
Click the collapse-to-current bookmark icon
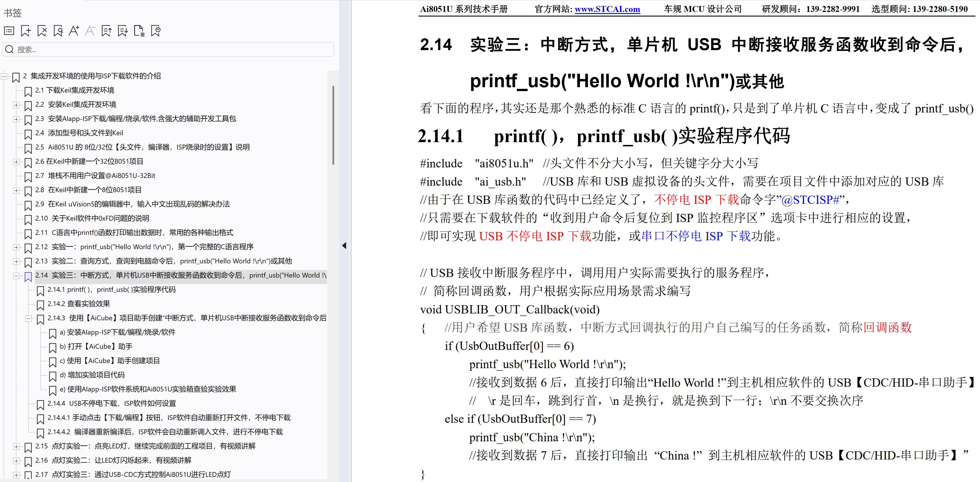(x=156, y=31)
